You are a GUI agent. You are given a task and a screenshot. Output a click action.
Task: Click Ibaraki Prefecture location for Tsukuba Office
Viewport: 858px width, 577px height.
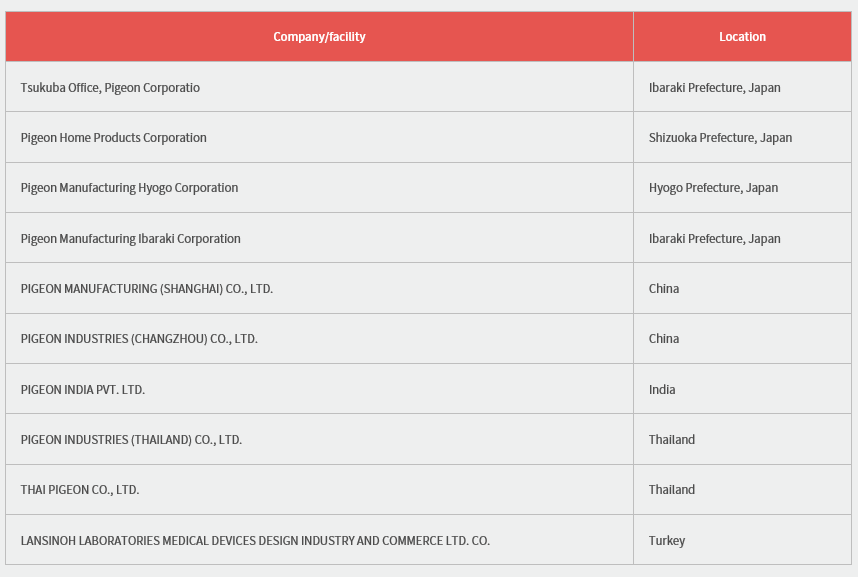click(714, 88)
